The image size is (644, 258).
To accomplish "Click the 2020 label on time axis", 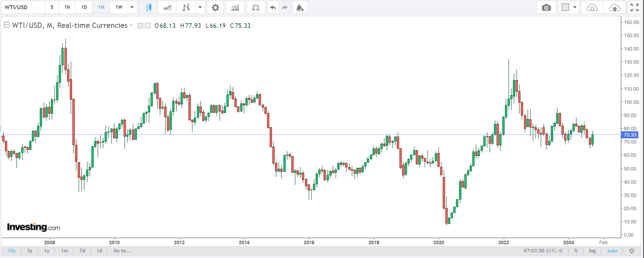I will (439, 242).
